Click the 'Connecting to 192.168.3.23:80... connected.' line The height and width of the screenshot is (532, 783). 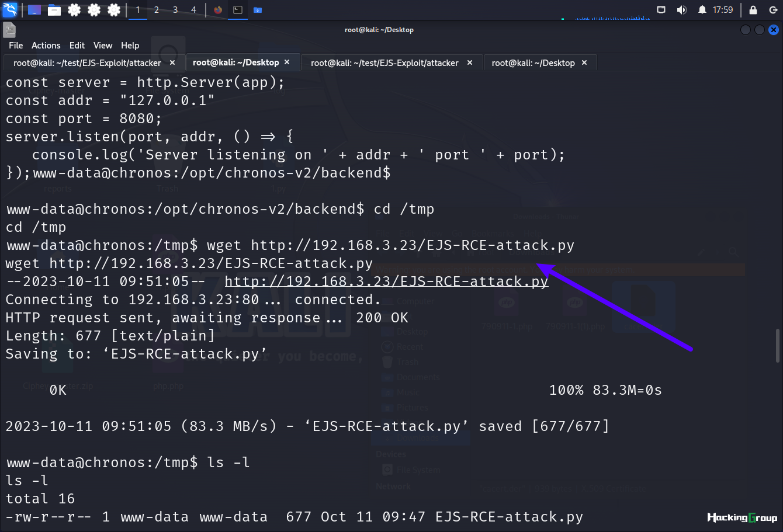(x=193, y=300)
